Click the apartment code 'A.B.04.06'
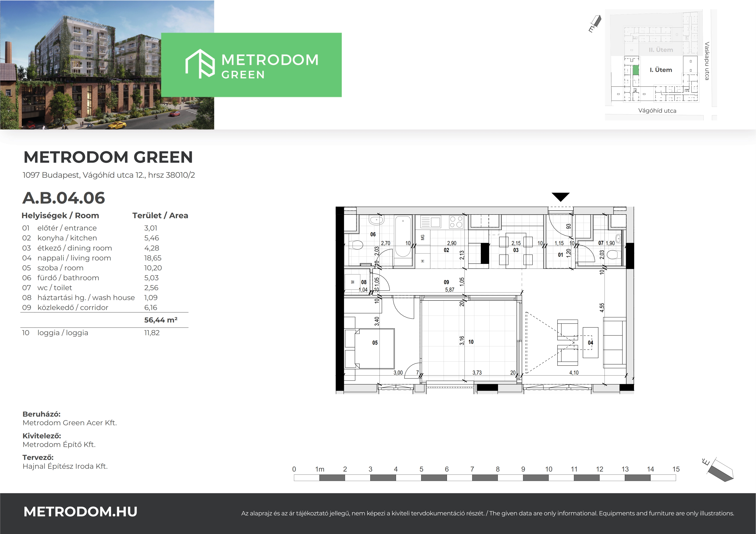Screen dimensions: 756x534 tap(64, 198)
